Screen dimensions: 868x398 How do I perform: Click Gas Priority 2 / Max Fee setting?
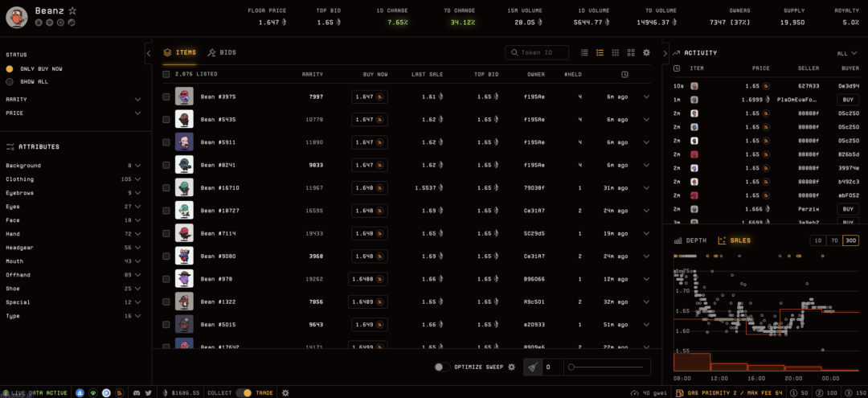pos(728,392)
